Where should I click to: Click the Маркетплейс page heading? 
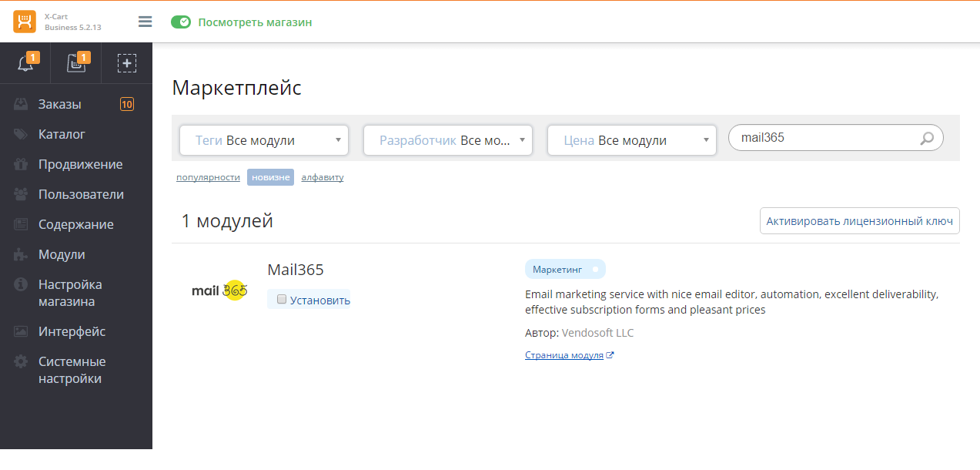(x=237, y=87)
